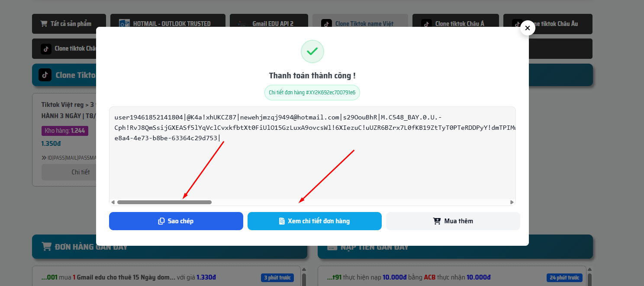Click the green success checkmark icon
Screen dimensions: 644x286
pyautogui.click(x=312, y=51)
